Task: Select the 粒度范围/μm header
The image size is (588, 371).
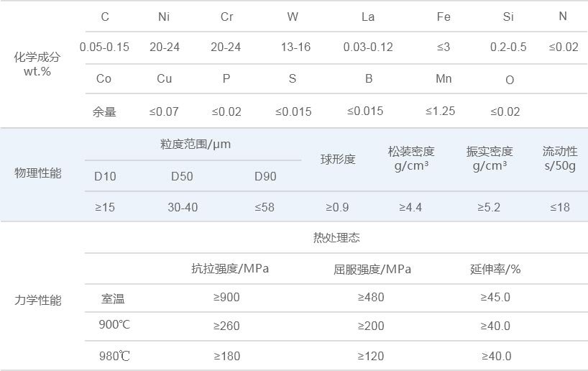Action: [196, 145]
